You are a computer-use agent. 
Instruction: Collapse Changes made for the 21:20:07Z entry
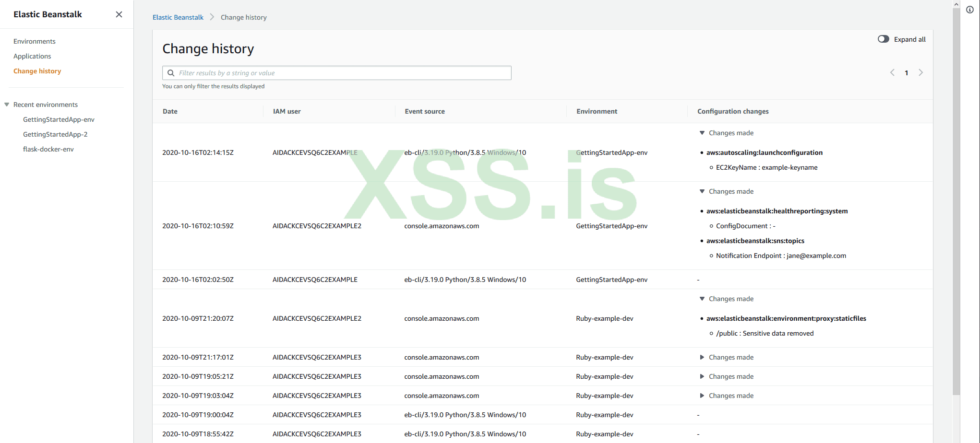(702, 299)
